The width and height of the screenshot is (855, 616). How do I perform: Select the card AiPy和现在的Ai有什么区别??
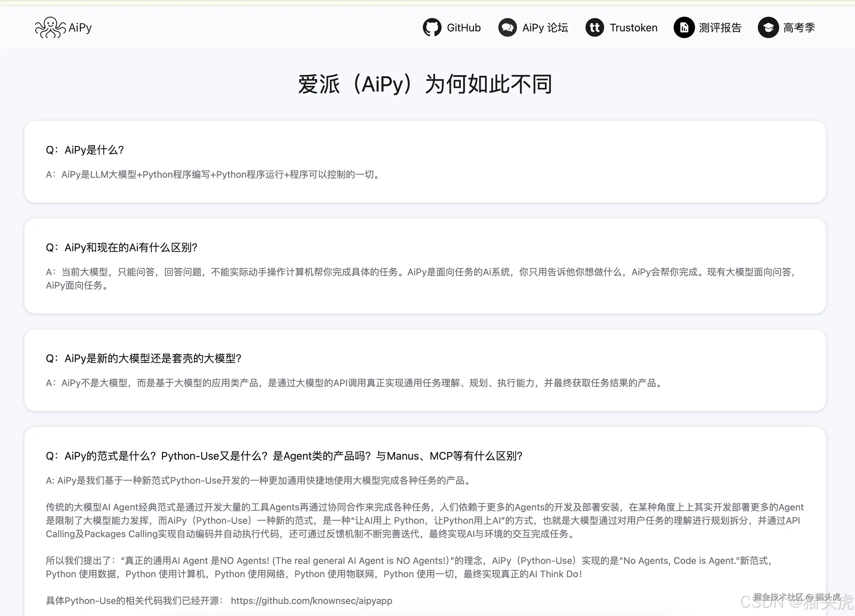coord(425,265)
